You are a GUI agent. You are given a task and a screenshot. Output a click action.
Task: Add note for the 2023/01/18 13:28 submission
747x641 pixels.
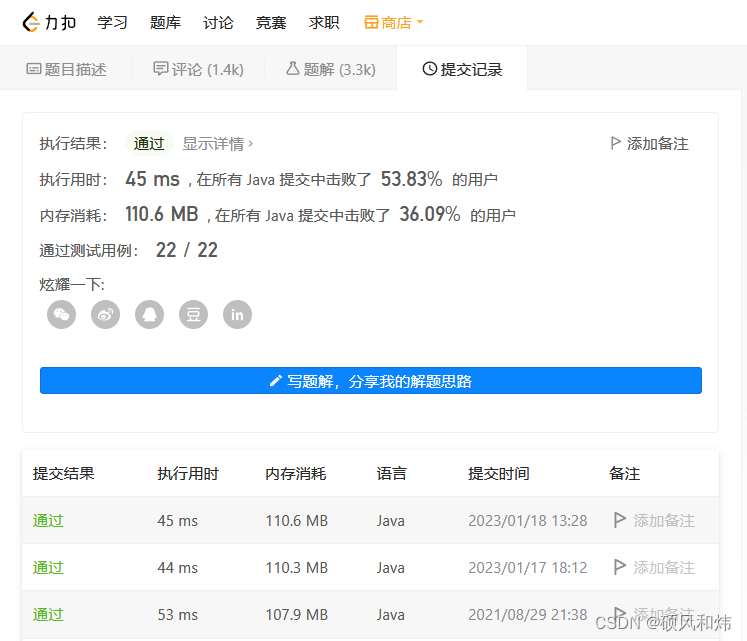654,520
